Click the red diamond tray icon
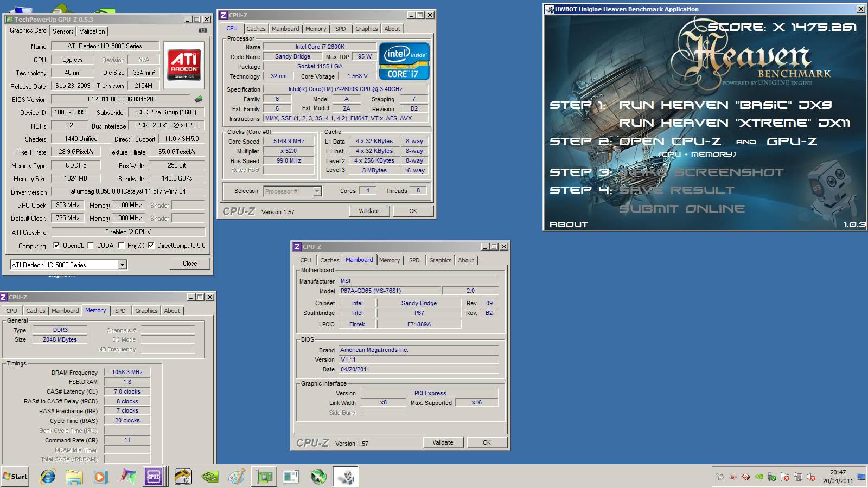The height and width of the screenshot is (488, 868). (x=746, y=477)
